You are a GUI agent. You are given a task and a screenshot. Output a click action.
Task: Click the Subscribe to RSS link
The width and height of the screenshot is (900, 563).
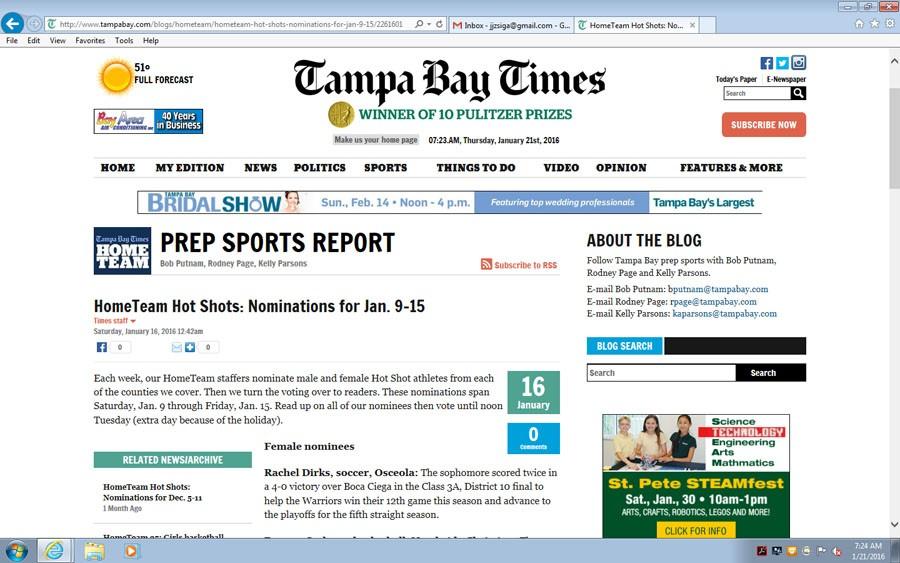(525, 265)
